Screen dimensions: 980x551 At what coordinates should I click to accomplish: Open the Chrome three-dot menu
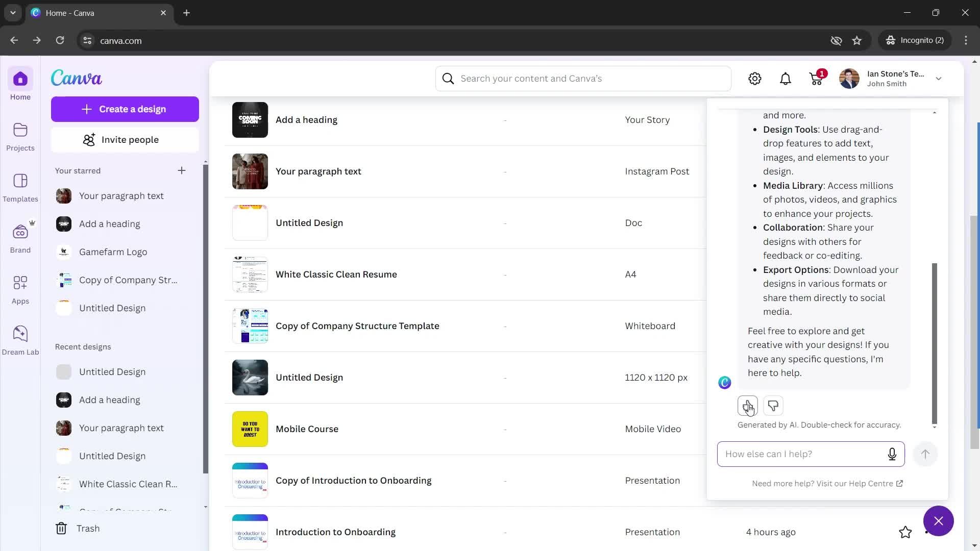pos(966,40)
